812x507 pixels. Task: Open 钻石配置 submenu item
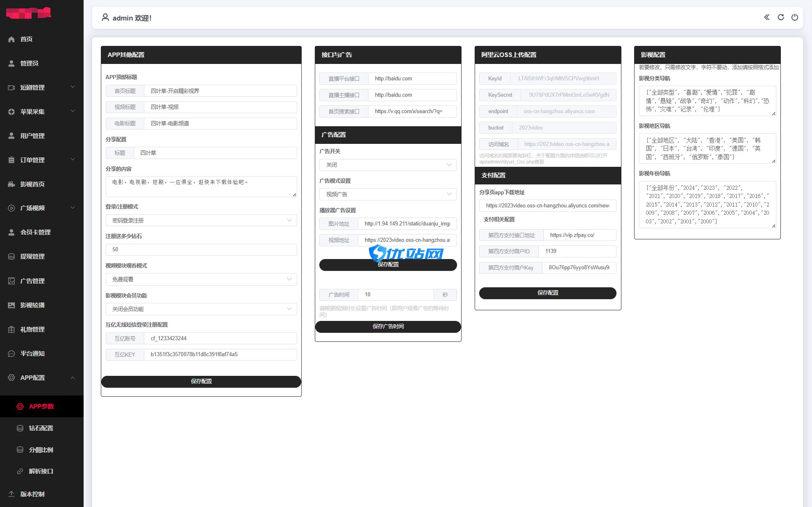tap(41, 428)
